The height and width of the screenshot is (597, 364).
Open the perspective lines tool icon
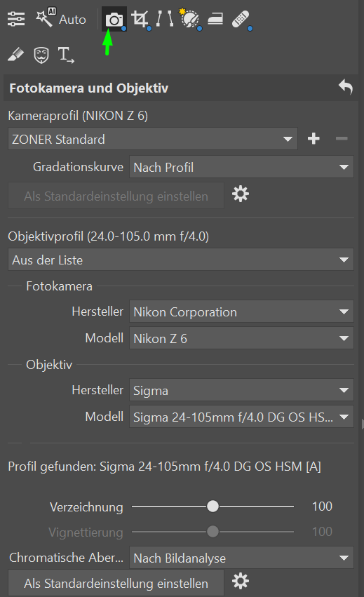(x=165, y=19)
